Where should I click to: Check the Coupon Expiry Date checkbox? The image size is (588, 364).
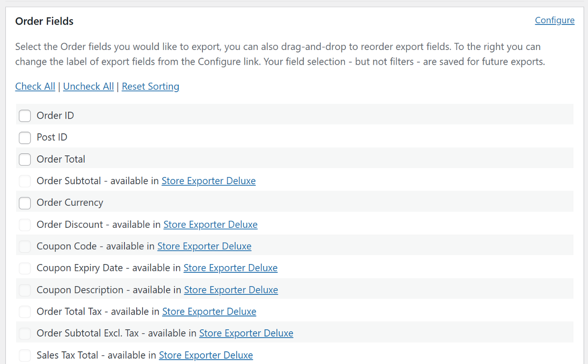24,268
